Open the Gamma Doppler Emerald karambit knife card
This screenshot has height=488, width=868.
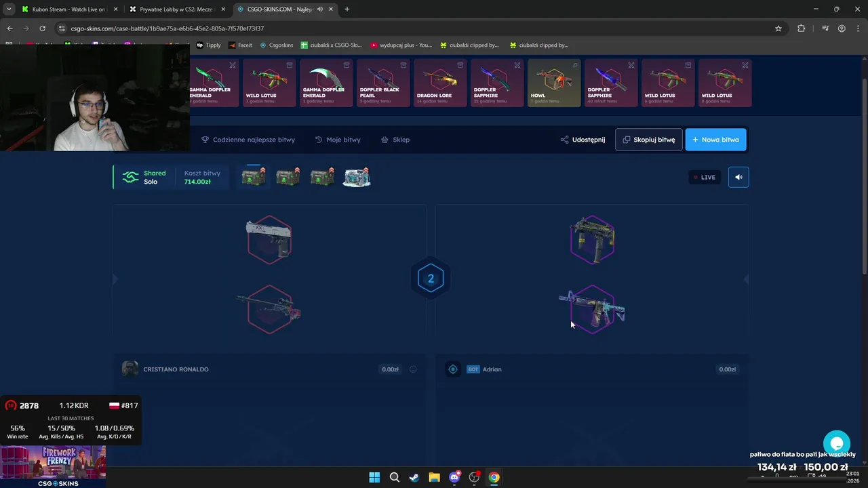point(326,83)
